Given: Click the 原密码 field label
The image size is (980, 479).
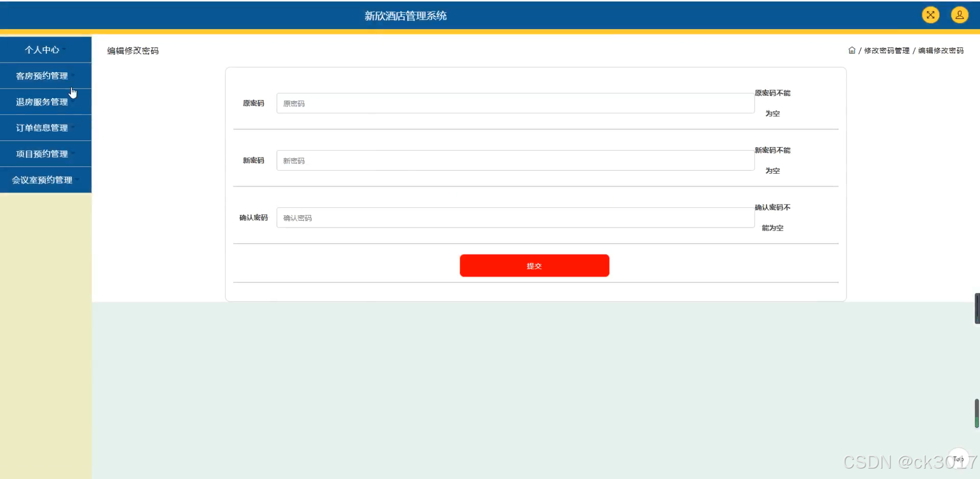Looking at the screenshot, I should point(253,103).
